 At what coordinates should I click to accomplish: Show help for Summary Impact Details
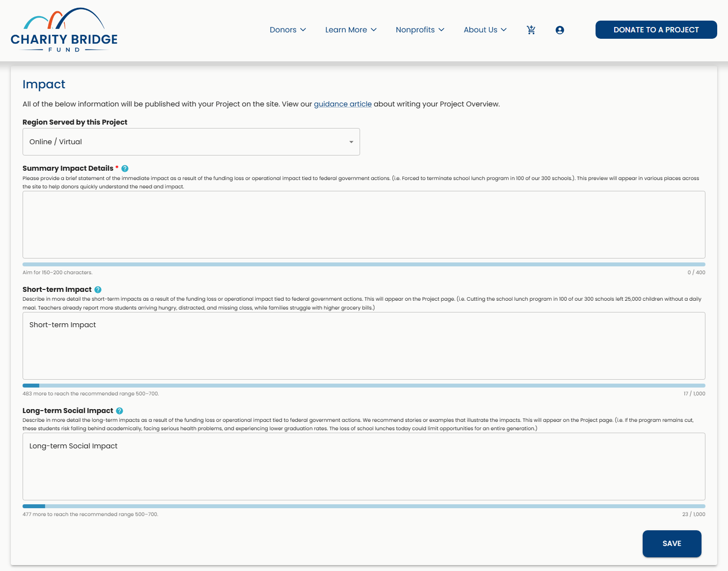(x=125, y=168)
